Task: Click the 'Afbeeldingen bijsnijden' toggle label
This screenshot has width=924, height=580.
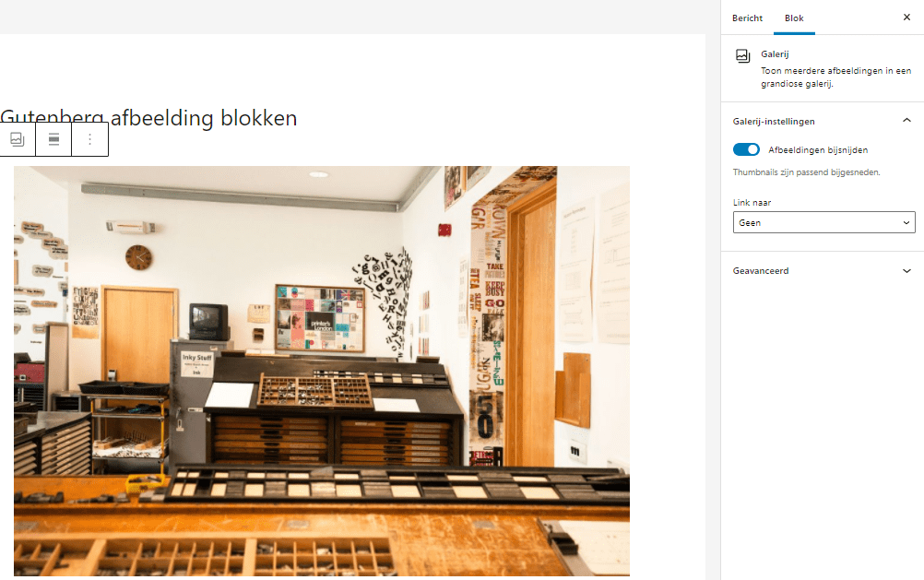Action: click(818, 149)
